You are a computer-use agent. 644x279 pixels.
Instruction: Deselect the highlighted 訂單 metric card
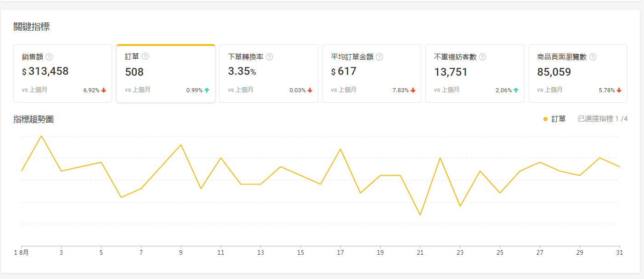(166, 73)
